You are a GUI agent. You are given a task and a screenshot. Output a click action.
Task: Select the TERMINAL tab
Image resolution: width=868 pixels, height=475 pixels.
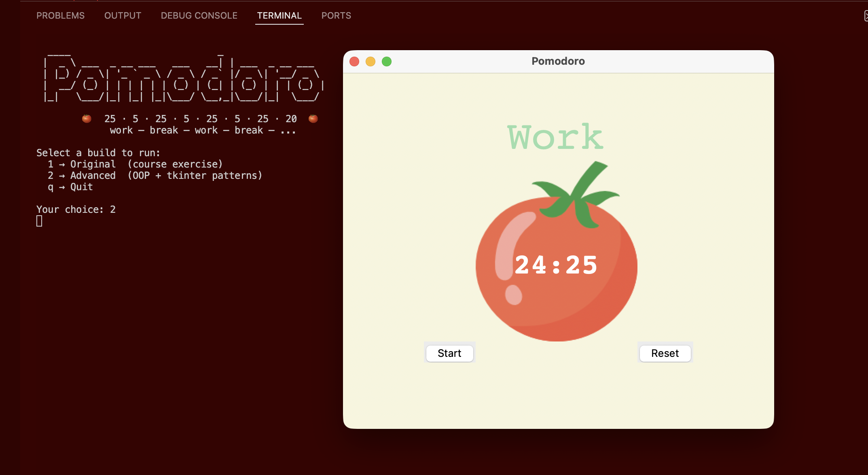279,15
